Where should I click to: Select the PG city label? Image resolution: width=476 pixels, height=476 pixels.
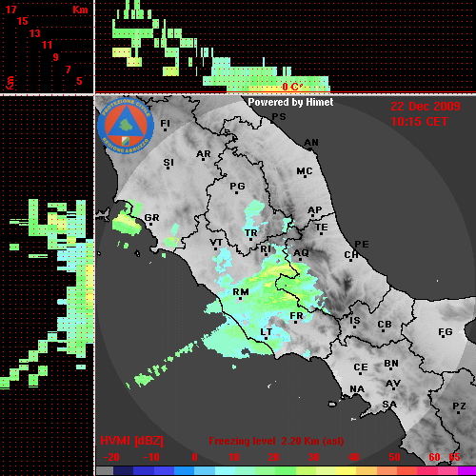pos(237,186)
